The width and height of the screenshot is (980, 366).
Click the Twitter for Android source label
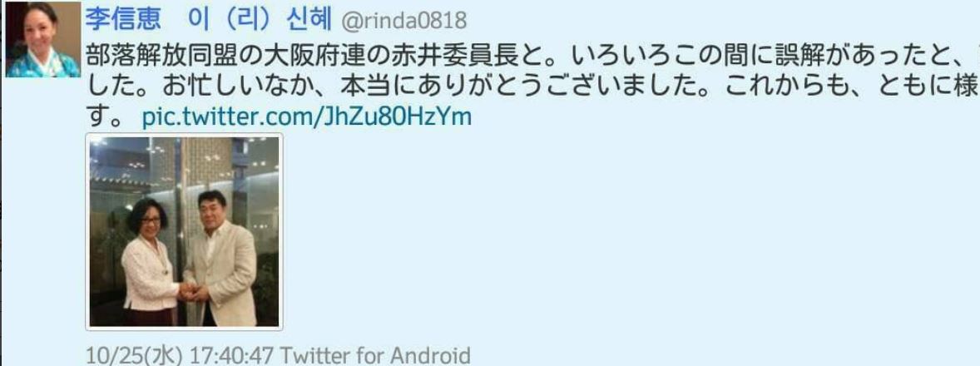pos(374,355)
